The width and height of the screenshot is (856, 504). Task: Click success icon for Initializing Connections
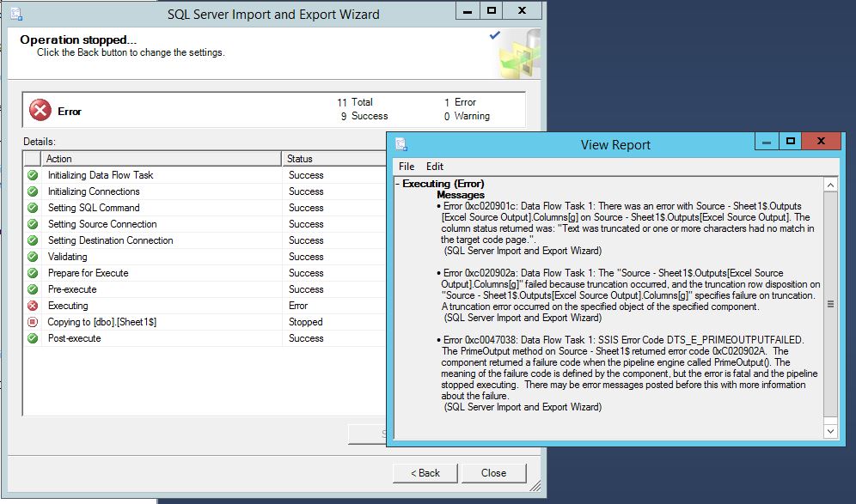coord(33,191)
